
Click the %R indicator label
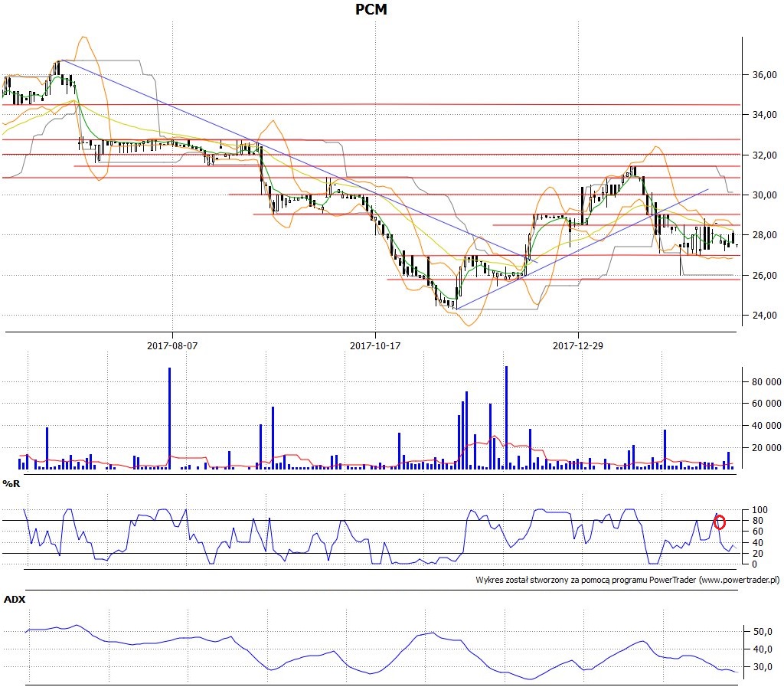tap(11, 483)
